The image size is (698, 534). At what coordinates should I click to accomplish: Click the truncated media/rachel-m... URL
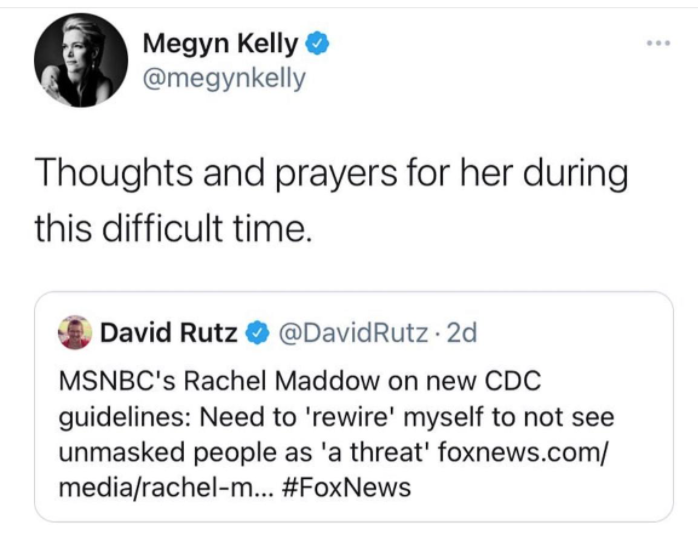coord(164,487)
